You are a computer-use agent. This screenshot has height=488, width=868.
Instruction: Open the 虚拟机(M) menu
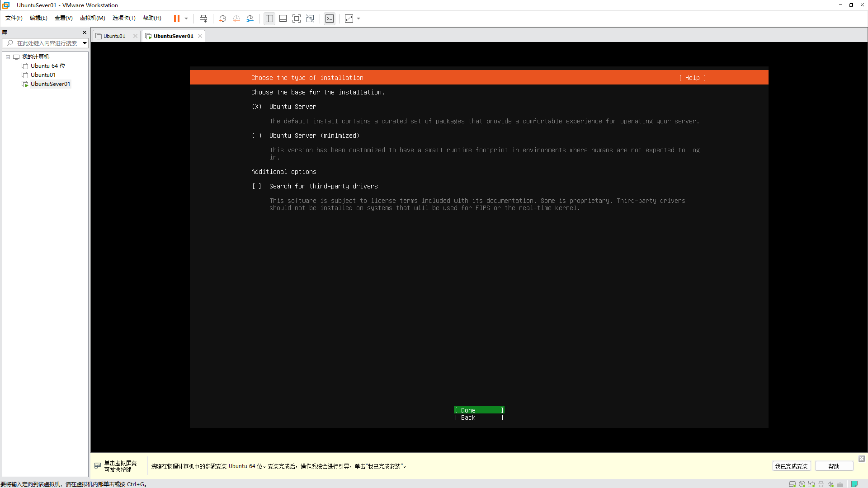[x=92, y=18]
